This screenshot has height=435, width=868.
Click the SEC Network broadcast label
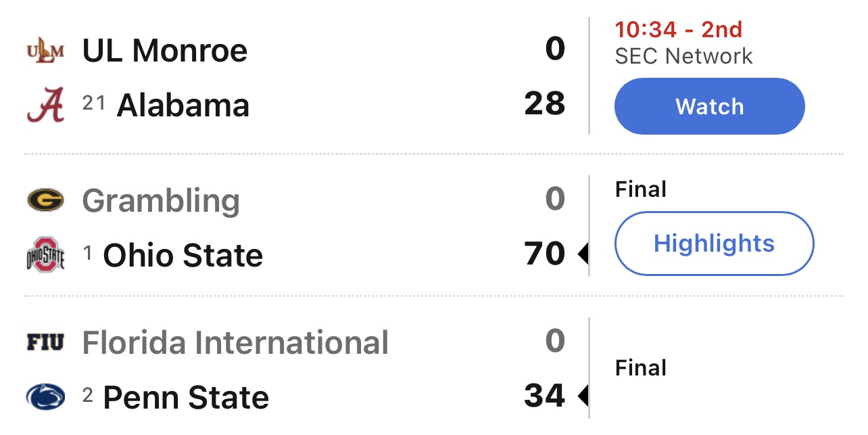(x=683, y=56)
